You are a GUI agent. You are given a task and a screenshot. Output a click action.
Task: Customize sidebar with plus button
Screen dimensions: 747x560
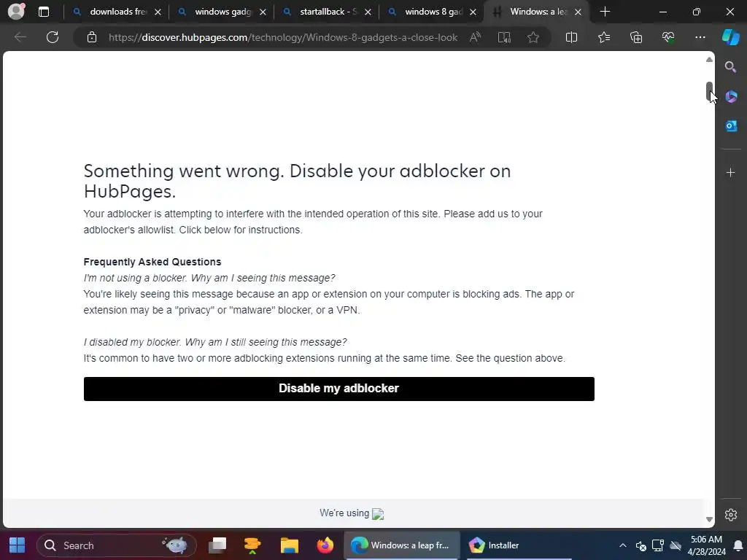[x=731, y=172]
